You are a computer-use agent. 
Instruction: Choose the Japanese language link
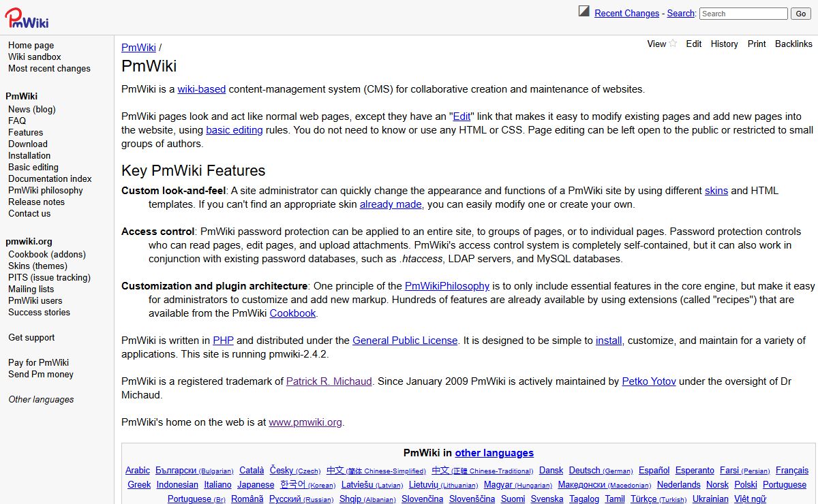click(256, 485)
